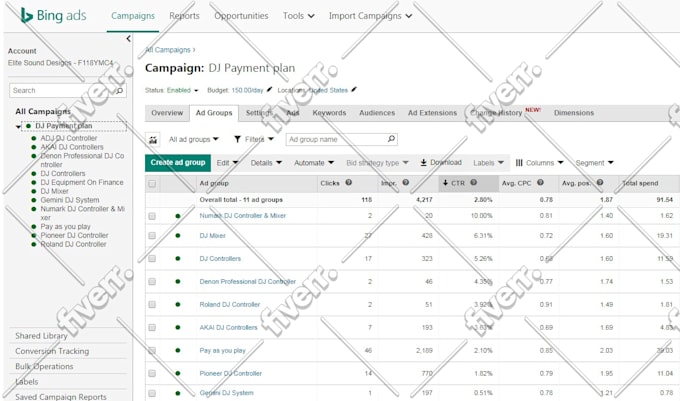Viewport: 680px width, 401px height.
Task: Open the Gemini DJ System ad group link
Action: [x=226, y=393]
